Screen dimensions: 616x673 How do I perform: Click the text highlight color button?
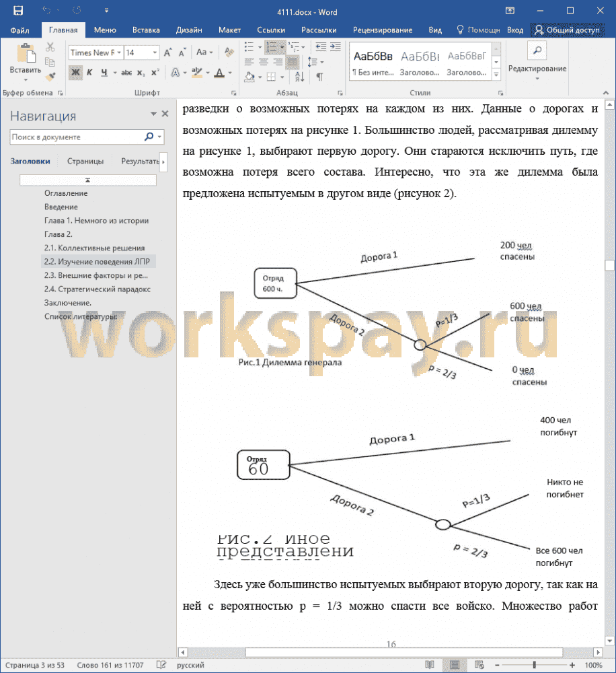click(197, 73)
